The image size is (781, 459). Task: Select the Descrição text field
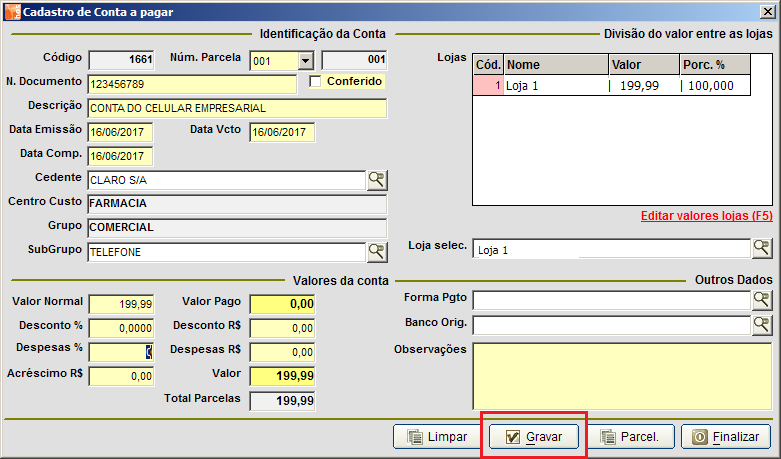[x=236, y=108]
